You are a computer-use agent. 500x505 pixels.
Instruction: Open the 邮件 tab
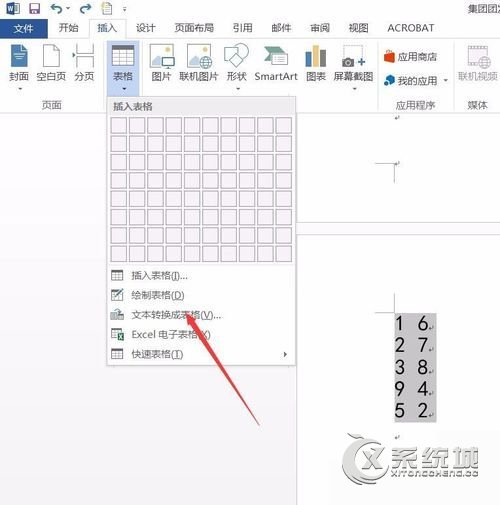point(281,28)
